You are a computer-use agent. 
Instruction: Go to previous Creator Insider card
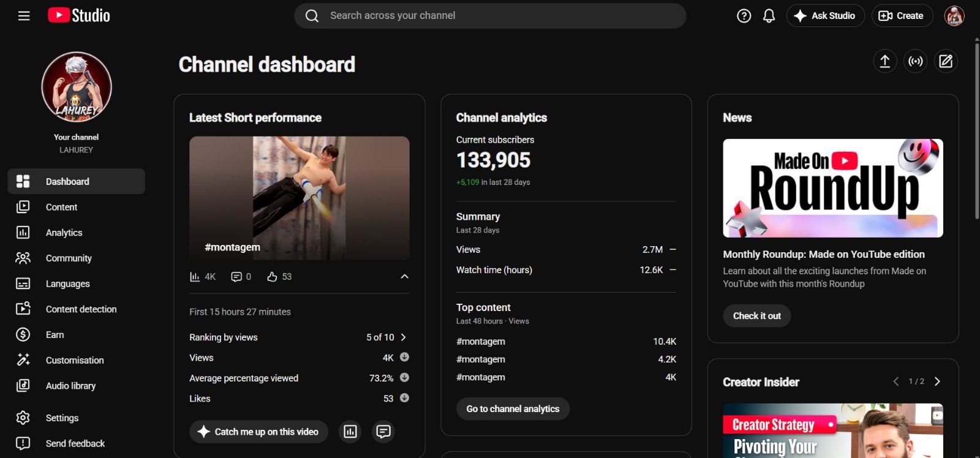pyautogui.click(x=896, y=381)
